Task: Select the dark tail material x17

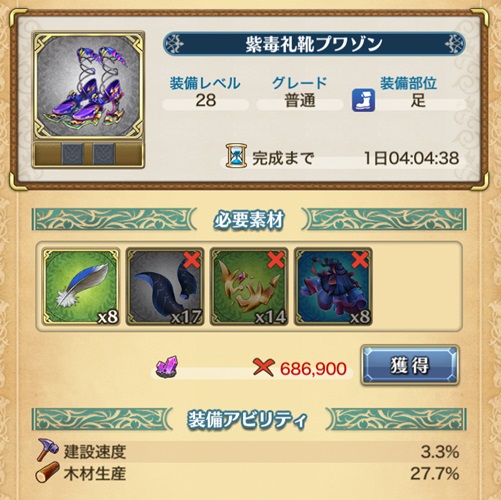Action: click(165, 287)
